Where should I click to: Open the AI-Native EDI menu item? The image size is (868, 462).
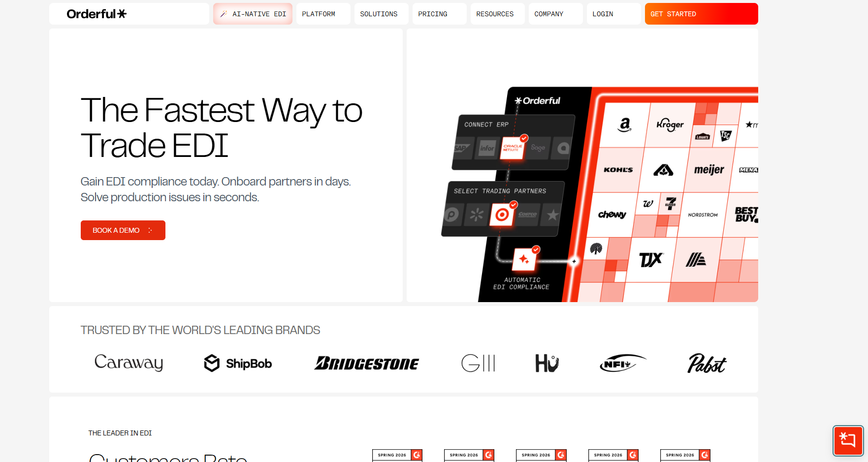click(x=253, y=14)
